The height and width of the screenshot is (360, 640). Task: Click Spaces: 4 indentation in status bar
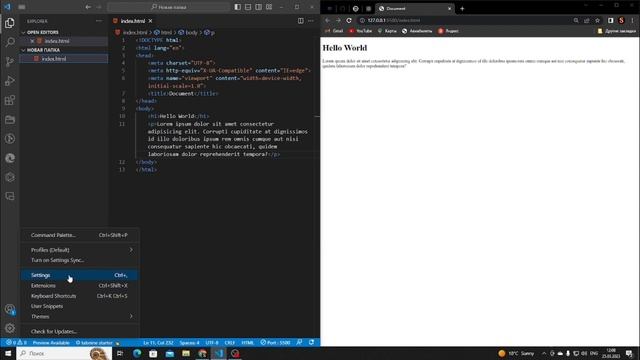click(x=189, y=343)
